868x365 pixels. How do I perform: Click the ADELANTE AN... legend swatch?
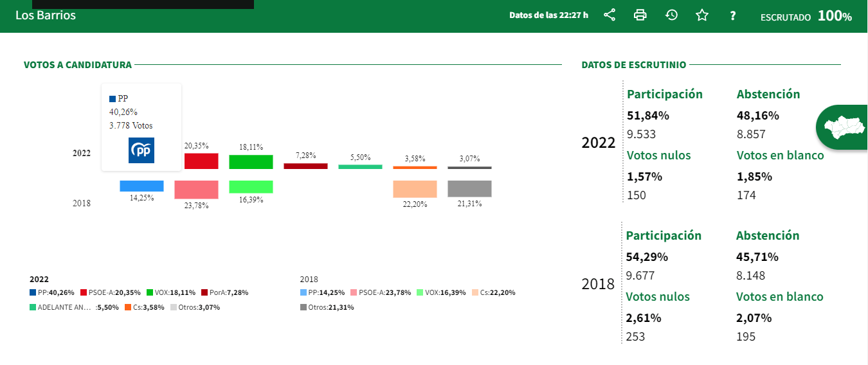pos(33,307)
